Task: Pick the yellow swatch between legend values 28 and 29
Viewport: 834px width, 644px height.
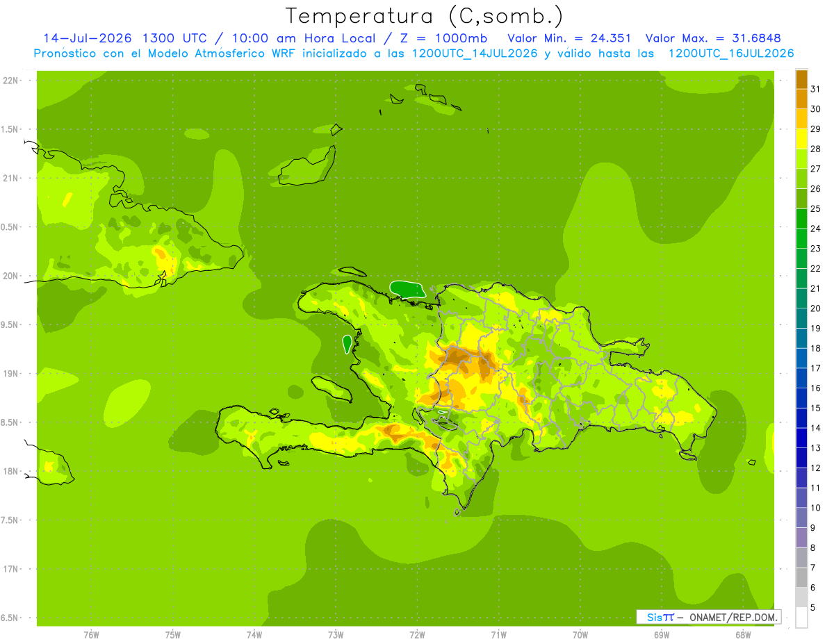Action: [801, 139]
